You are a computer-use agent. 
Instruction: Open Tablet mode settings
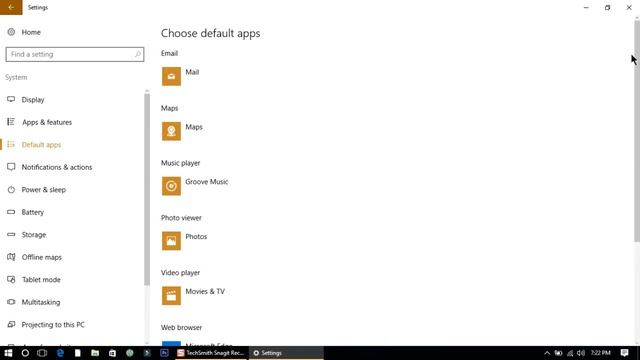point(33,279)
